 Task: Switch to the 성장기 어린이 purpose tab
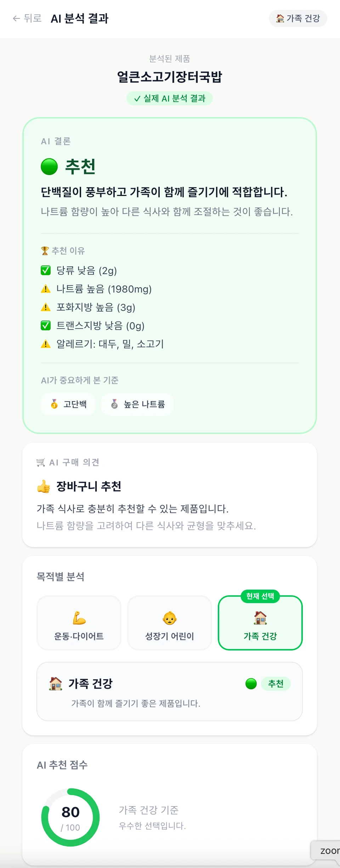(x=170, y=623)
